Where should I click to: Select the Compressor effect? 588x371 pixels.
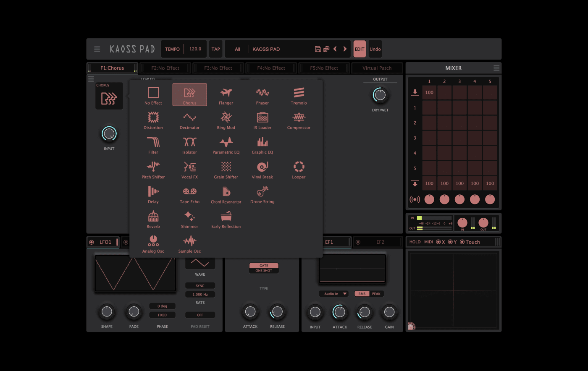tap(299, 120)
